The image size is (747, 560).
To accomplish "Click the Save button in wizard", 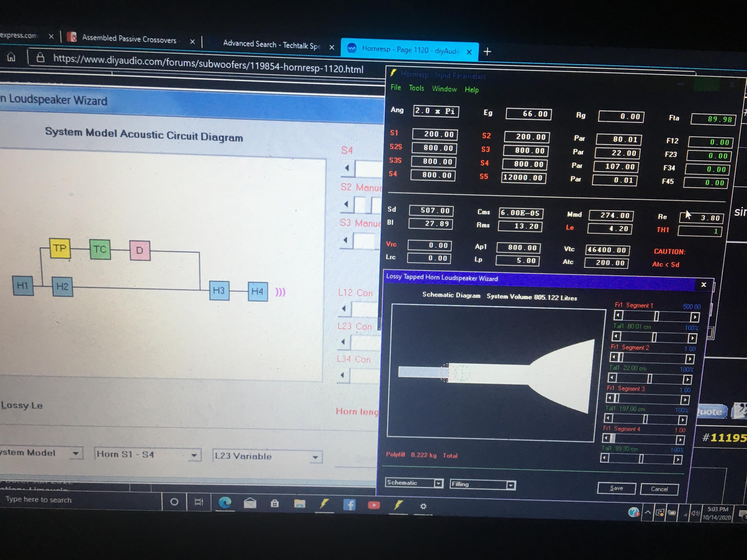I will pos(616,488).
